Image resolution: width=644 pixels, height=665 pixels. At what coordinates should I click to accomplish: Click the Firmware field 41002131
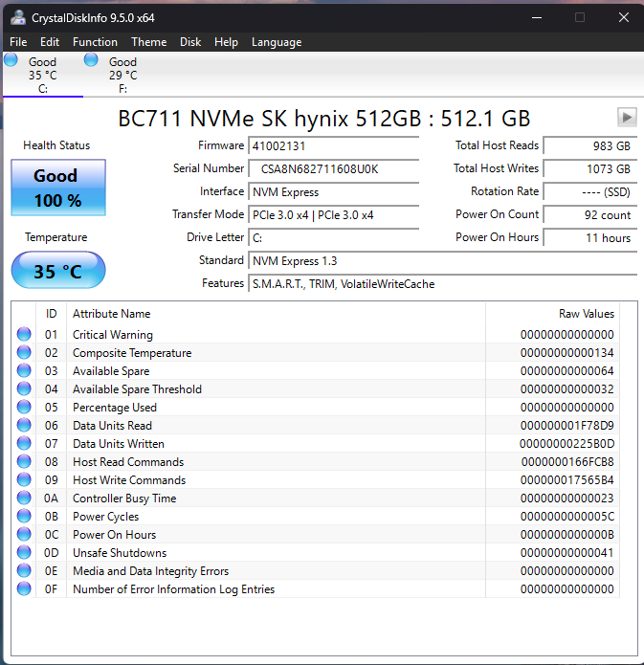(x=334, y=145)
